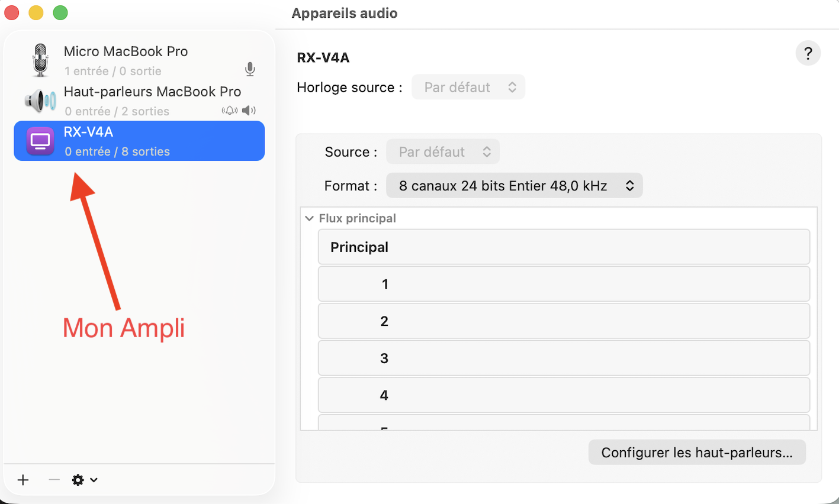Open the help question mark button
This screenshot has height=504, width=839.
[x=808, y=53]
